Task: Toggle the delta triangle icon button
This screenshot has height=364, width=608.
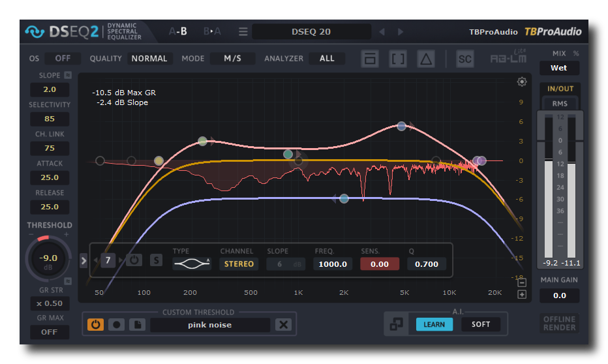Action: [426, 59]
